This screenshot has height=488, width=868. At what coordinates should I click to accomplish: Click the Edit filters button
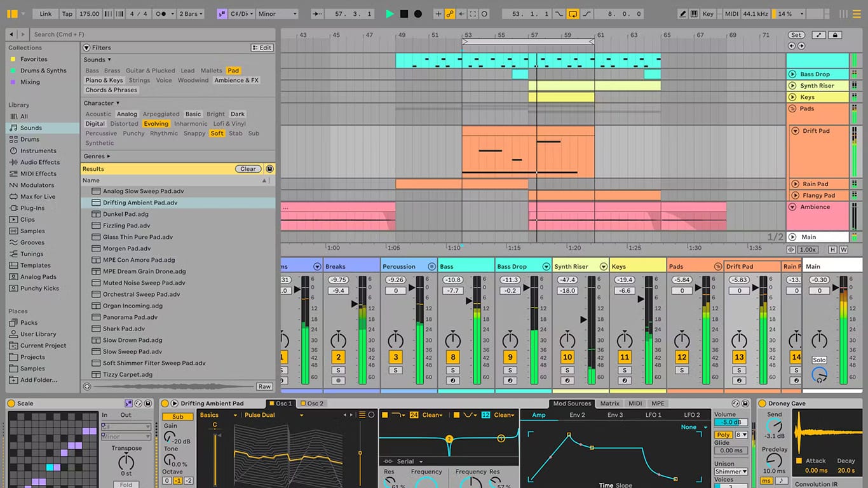262,48
